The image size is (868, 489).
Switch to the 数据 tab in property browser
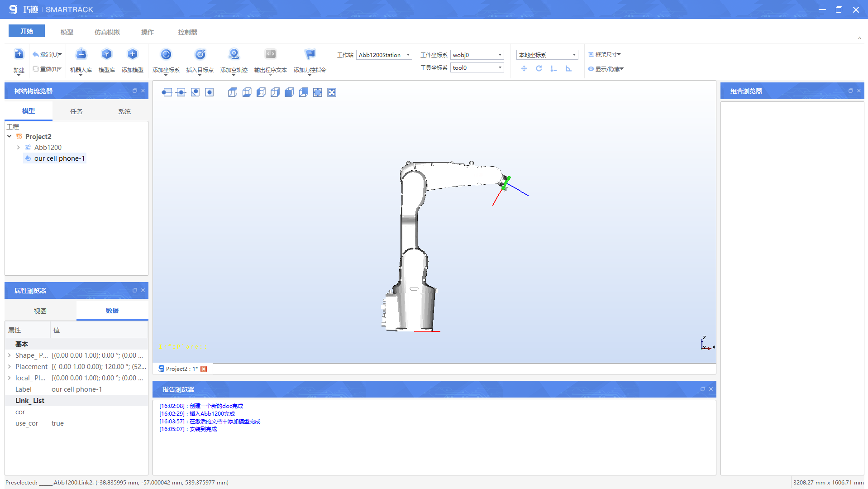(x=112, y=311)
